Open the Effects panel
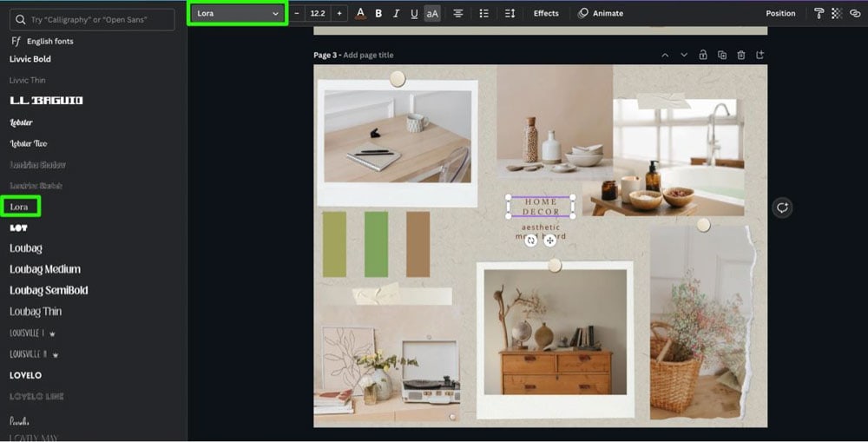Image resolution: width=868 pixels, height=442 pixels. pos(546,13)
